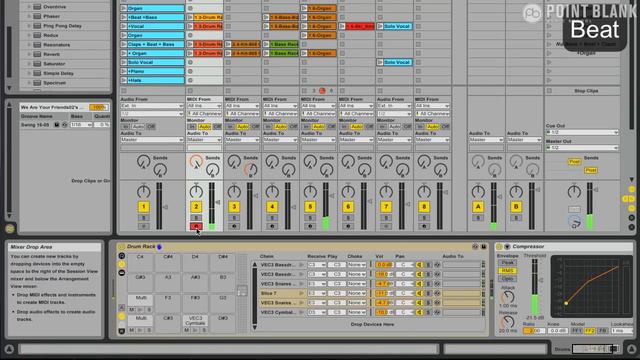Click the Drum Rack save preset icon
The width and height of the screenshot is (640, 360).
484,247
